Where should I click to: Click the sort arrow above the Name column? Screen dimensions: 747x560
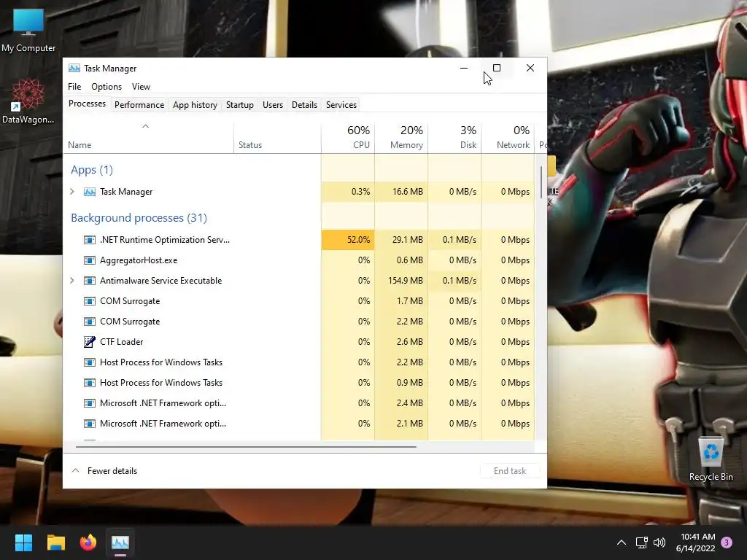[146, 126]
